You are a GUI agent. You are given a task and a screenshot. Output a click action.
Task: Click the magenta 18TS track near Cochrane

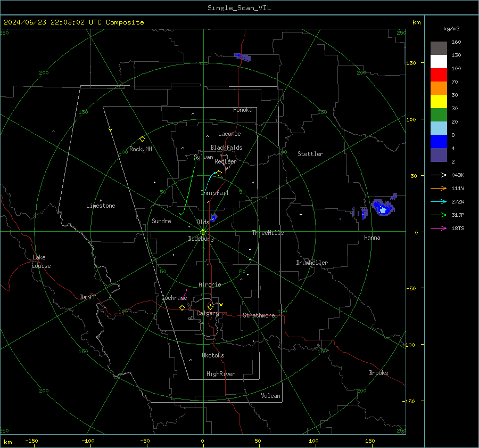point(185,294)
